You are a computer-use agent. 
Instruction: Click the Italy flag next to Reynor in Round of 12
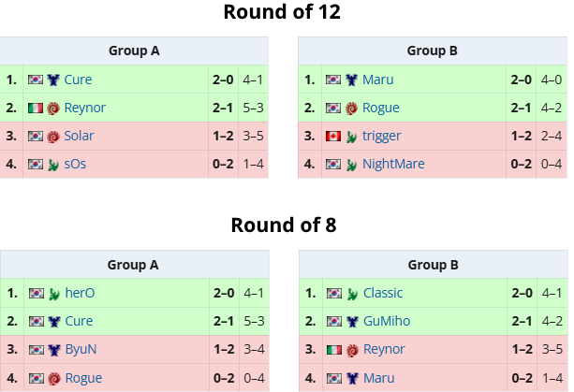[x=36, y=108]
